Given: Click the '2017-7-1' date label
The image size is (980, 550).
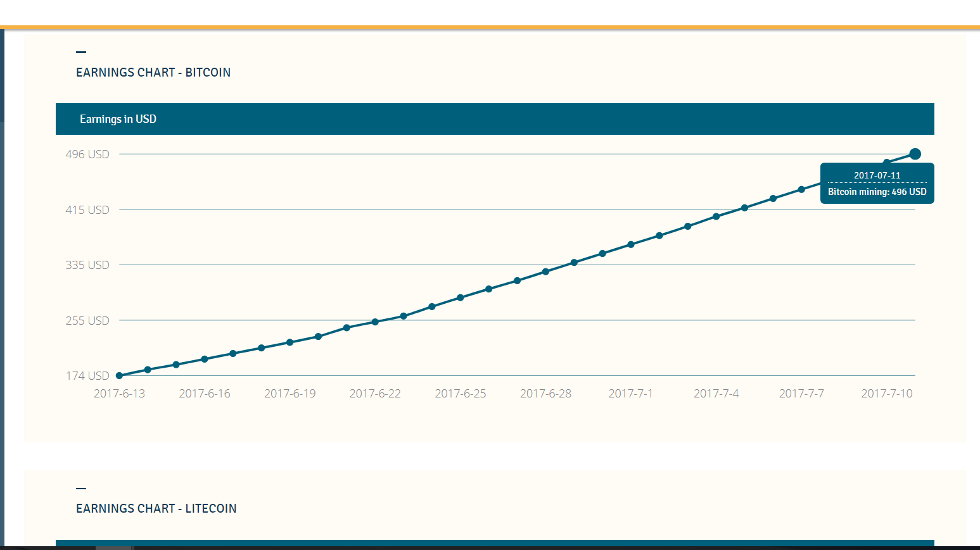Looking at the screenshot, I should coord(631,394).
